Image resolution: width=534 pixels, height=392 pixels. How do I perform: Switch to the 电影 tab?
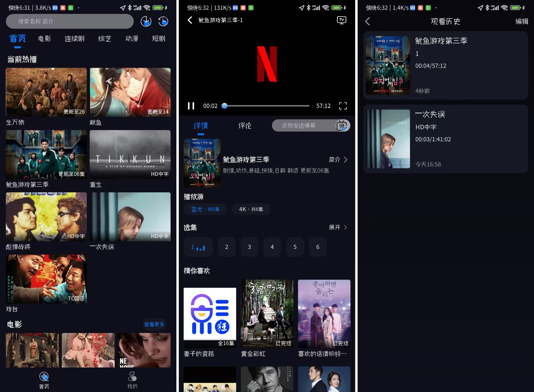point(44,39)
